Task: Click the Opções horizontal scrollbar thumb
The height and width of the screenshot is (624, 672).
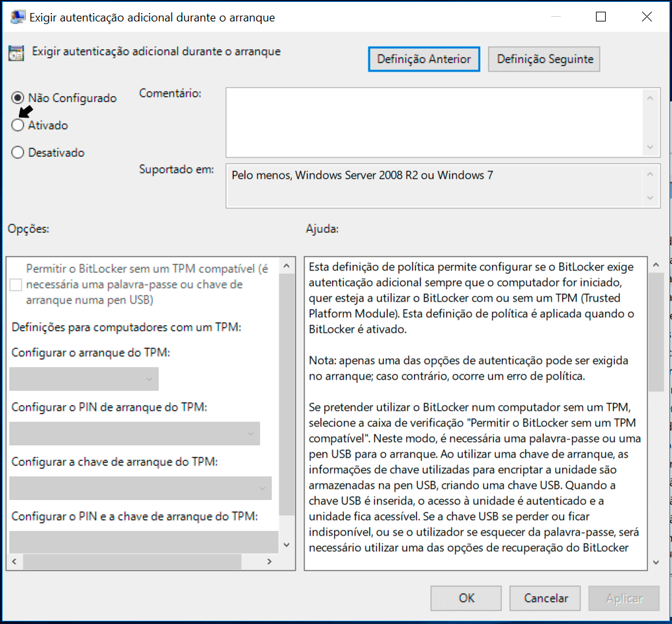Action: click(x=132, y=562)
